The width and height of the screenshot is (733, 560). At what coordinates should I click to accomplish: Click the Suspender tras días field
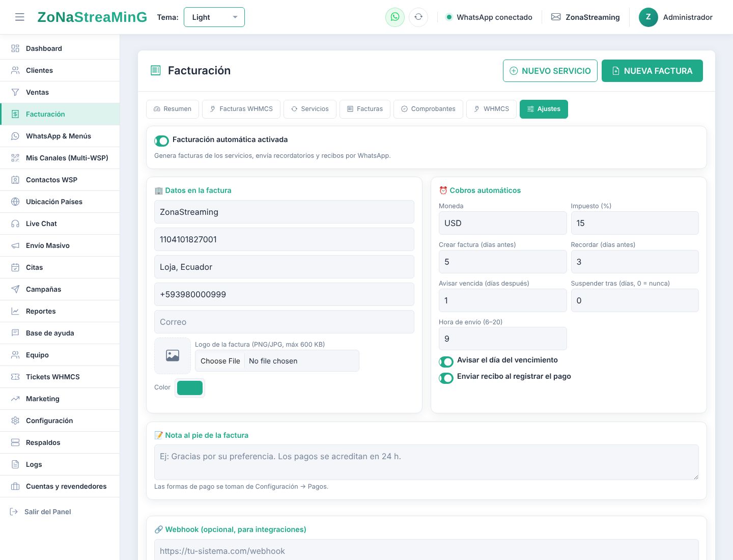pos(635,300)
